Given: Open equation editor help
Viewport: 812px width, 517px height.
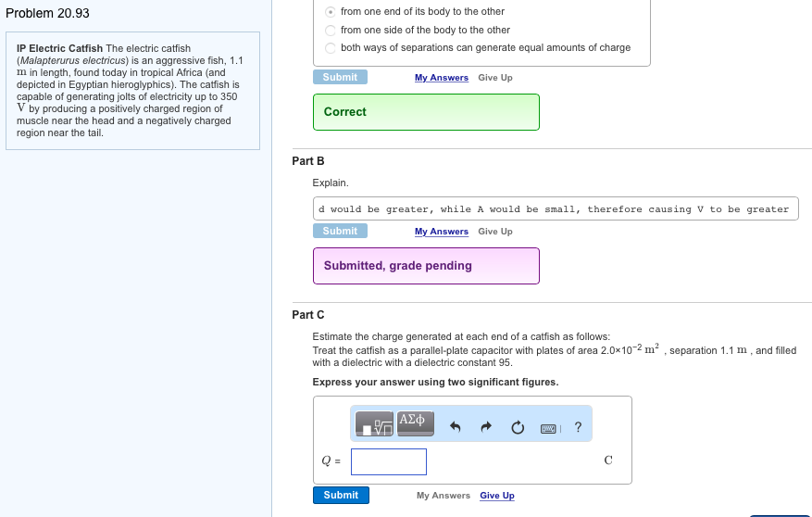Looking at the screenshot, I should point(578,427).
